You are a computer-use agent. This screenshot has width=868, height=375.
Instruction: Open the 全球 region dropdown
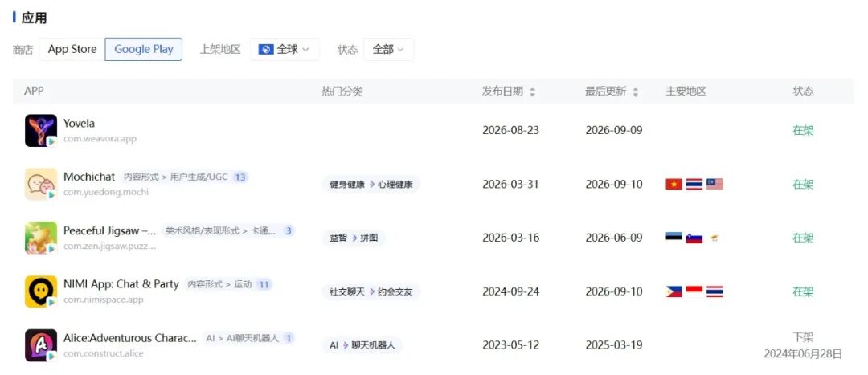pos(285,49)
